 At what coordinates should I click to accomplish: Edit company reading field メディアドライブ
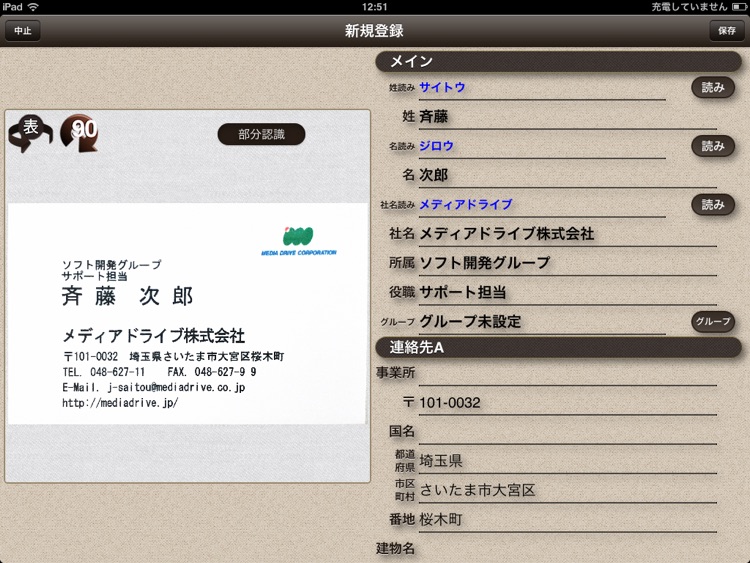point(542,205)
